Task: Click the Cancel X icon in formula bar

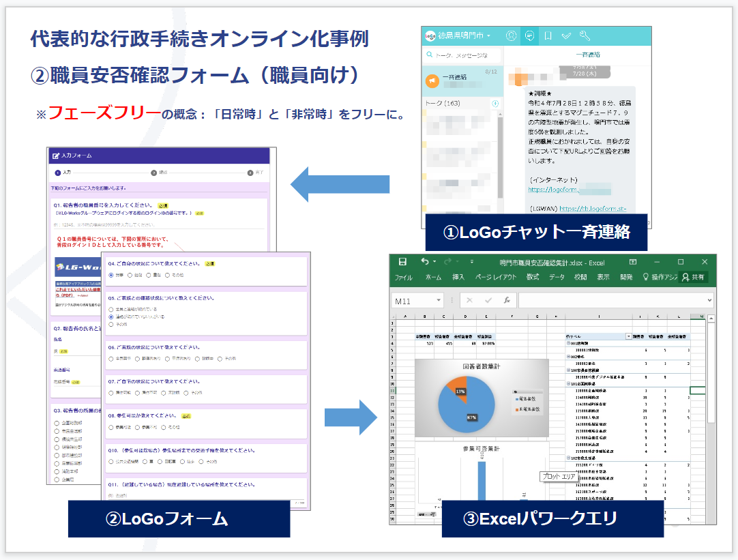Action: coord(469,300)
